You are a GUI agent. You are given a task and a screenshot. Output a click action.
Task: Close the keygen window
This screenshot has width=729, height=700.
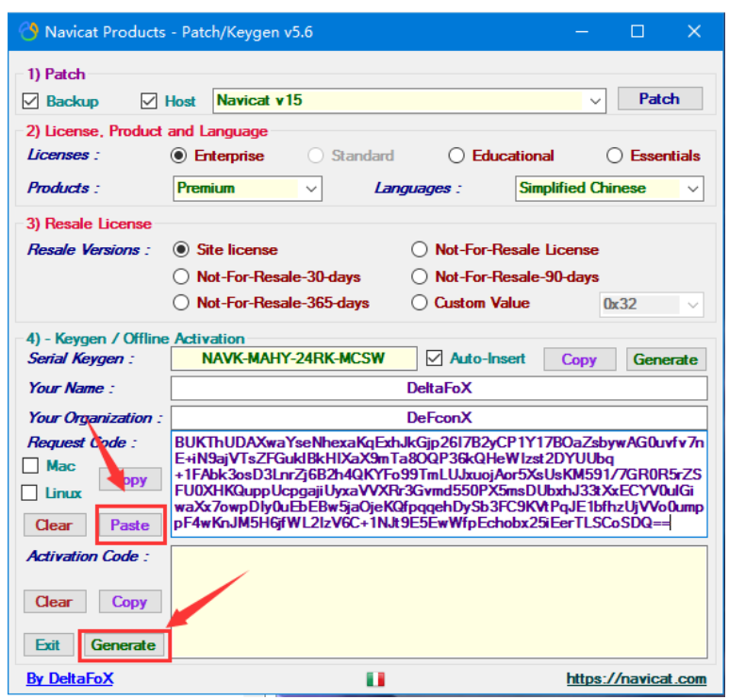(x=694, y=32)
